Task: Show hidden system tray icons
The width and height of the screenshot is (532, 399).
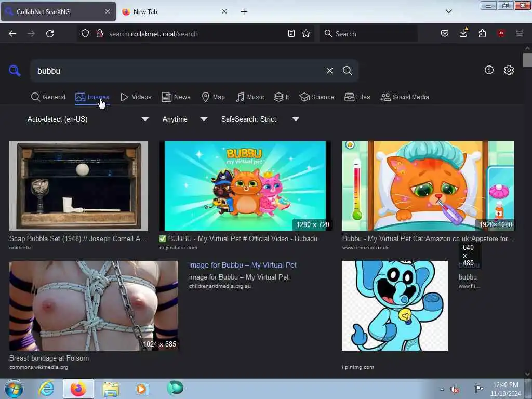Action: 442,389
